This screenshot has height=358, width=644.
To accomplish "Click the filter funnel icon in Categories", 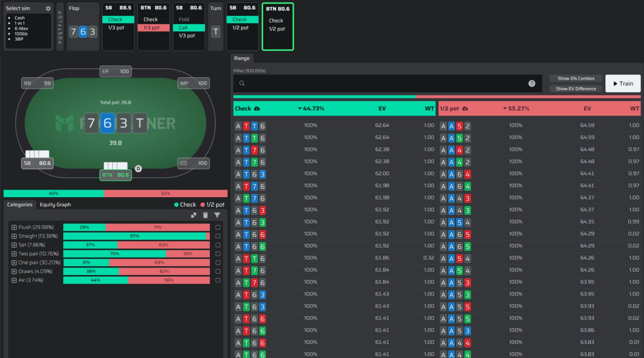I will pyautogui.click(x=217, y=215).
